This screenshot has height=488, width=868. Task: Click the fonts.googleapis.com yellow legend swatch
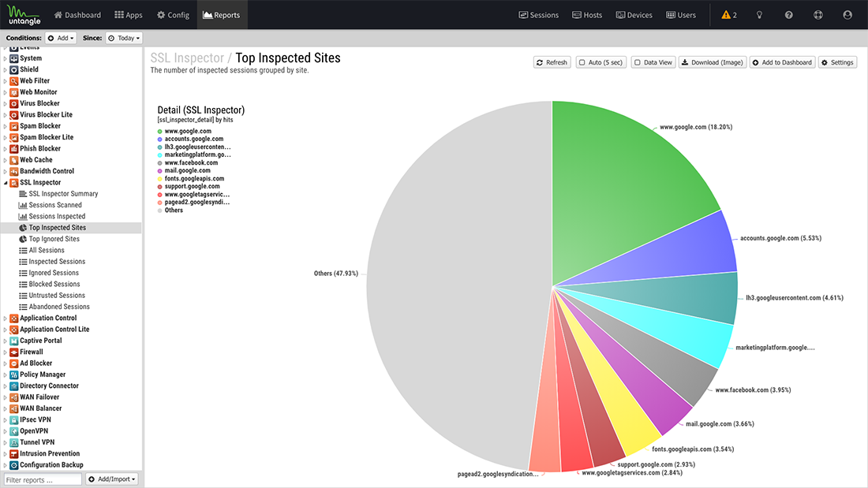[160, 179]
